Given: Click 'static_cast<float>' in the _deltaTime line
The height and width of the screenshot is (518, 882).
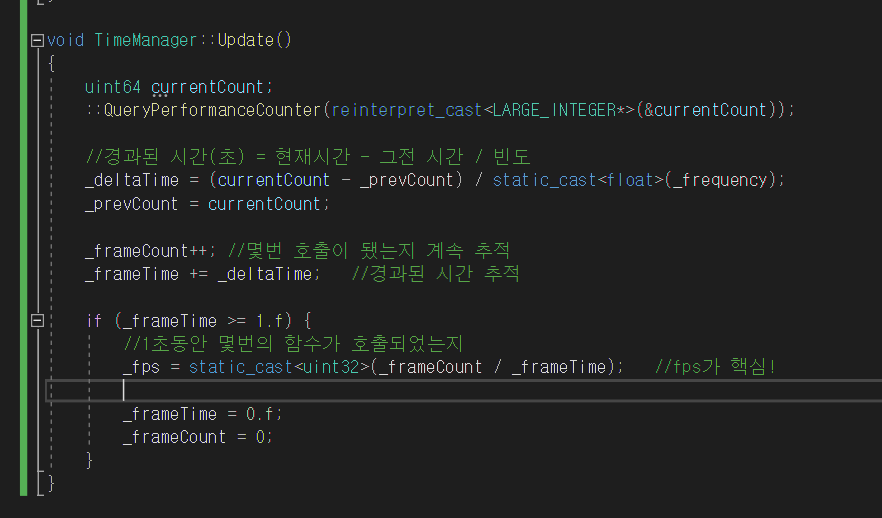Looking at the screenshot, I should coord(578,180).
